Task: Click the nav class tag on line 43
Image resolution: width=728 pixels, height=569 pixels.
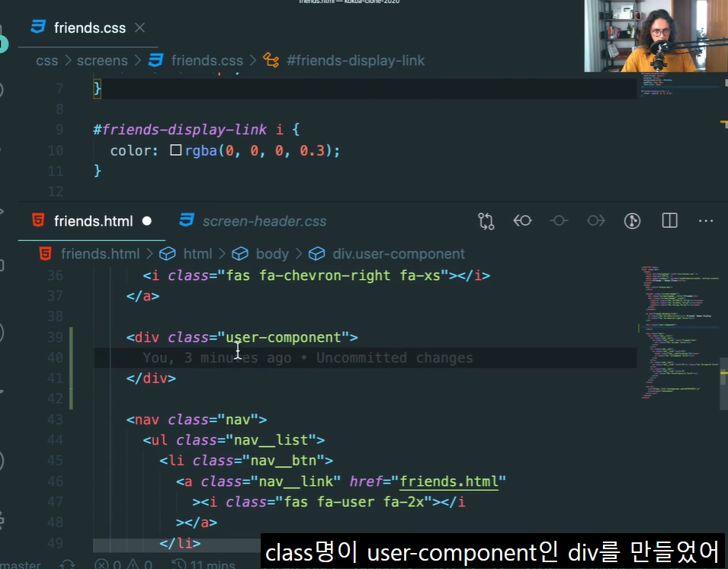Action: tap(197, 420)
